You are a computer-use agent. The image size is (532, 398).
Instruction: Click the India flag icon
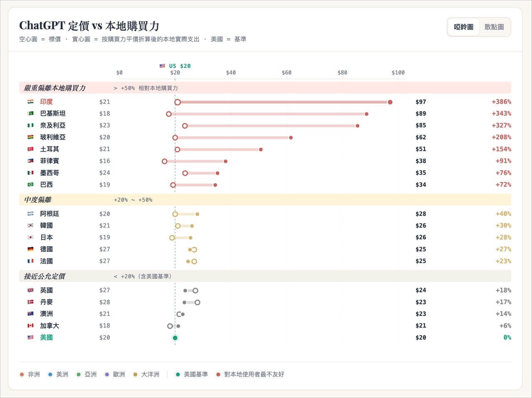tap(30, 102)
